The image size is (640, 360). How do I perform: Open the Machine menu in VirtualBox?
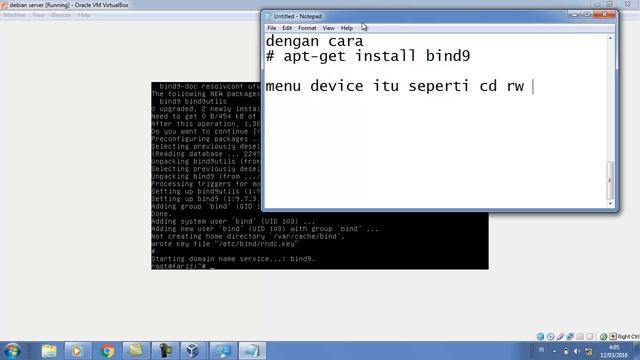(14, 15)
